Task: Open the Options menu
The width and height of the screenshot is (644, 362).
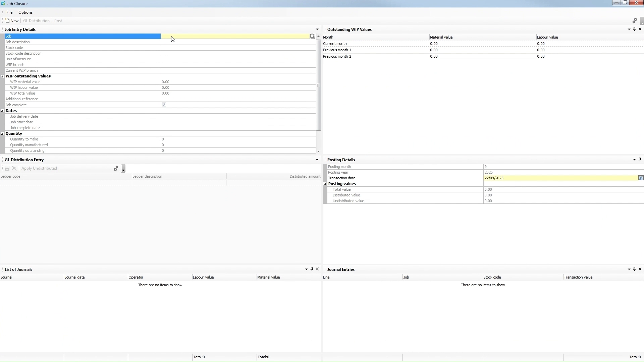Action: coord(25,12)
